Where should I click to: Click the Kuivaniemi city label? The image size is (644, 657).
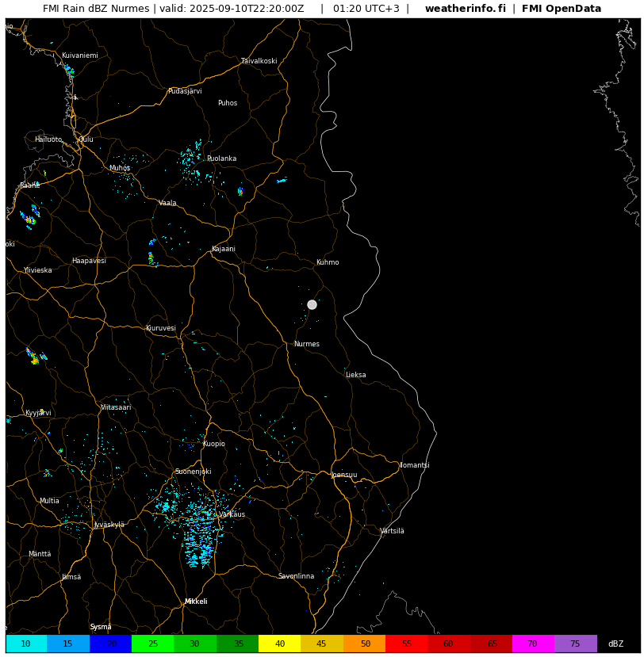[x=80, y=55]
